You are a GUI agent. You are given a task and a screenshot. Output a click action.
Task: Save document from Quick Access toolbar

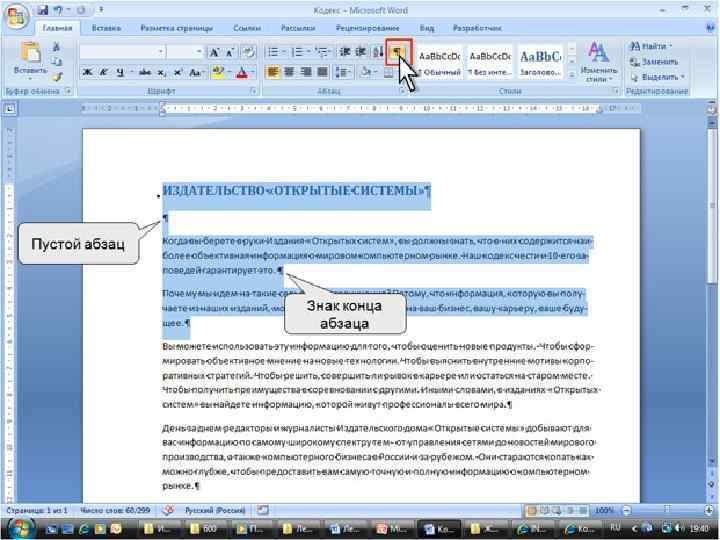pyautogui.click(x=42, y=10)
